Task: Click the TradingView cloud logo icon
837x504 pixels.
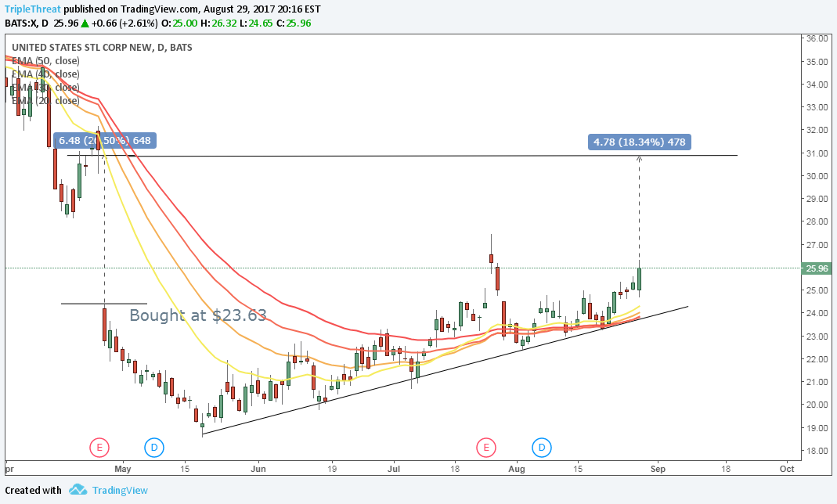Action: click(x=78, y=490)
